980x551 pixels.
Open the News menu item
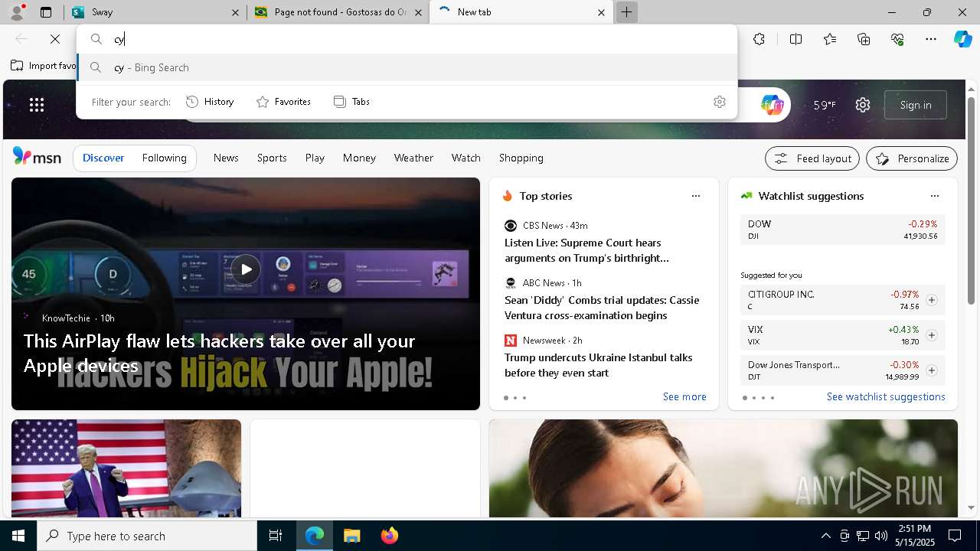tap(226, 158)
